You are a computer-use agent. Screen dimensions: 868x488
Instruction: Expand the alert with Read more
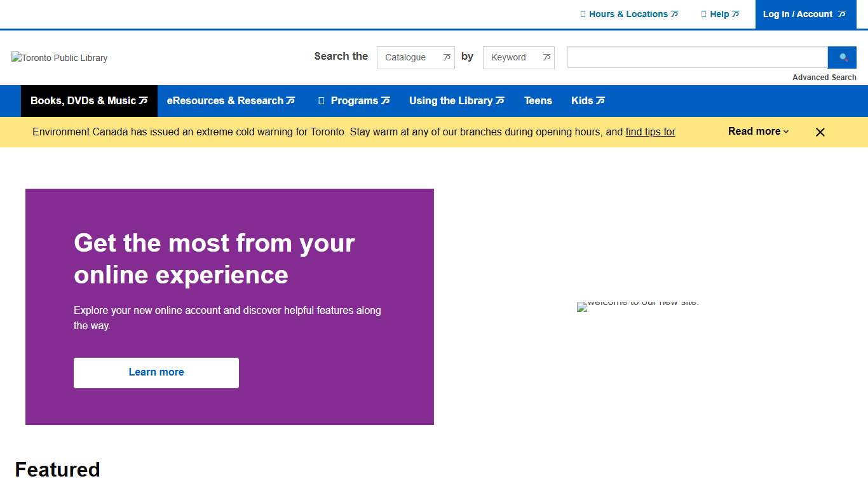click(x=758, y=132)
